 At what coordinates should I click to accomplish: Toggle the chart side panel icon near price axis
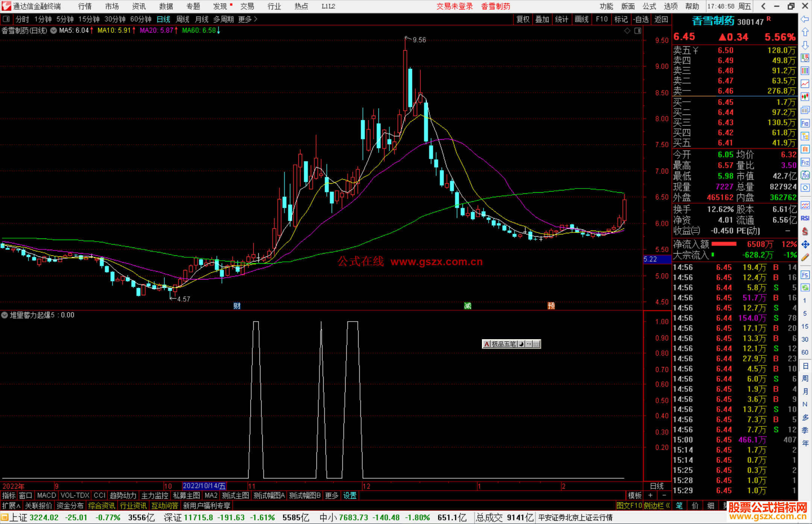click(x=638, y=31)
